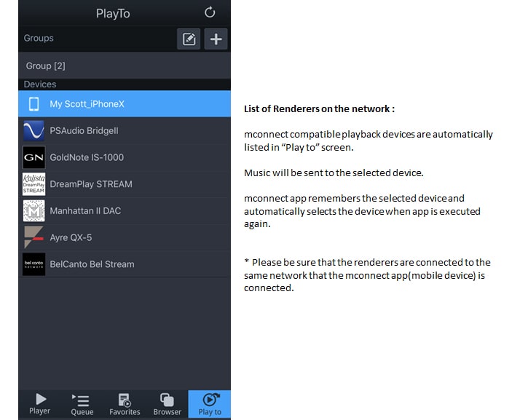Choose DreamPlay STREAM renderer

(x=125, y=184)
